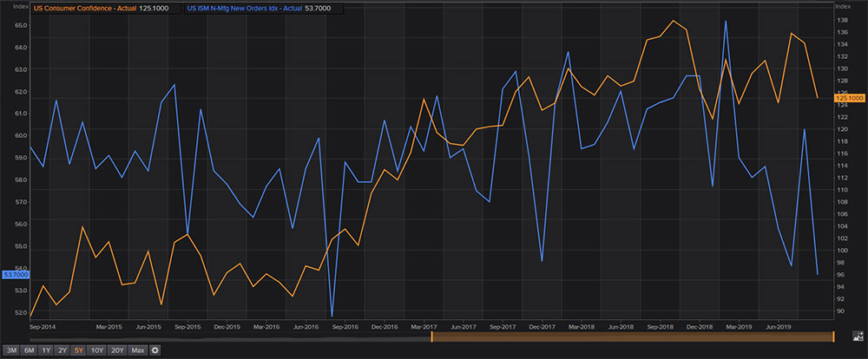Click the orange highlighted range bar
Viewport: 868px width, 359px height.
[x=632, y=336]
